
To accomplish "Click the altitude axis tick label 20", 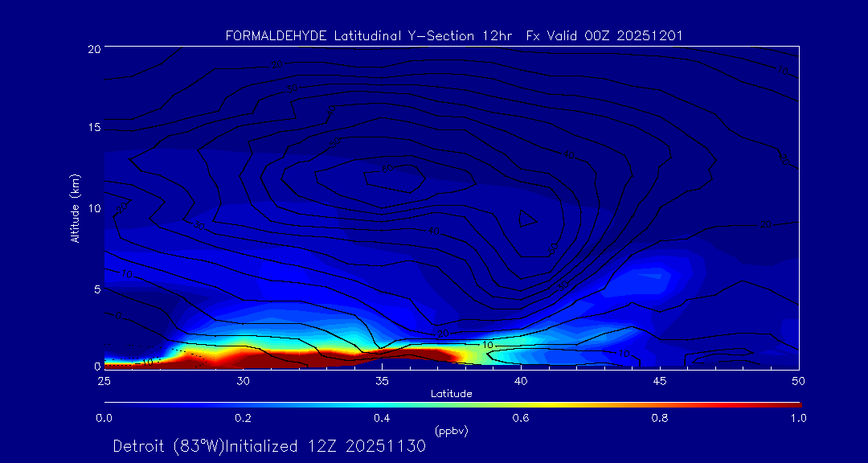I will (93, 48).
